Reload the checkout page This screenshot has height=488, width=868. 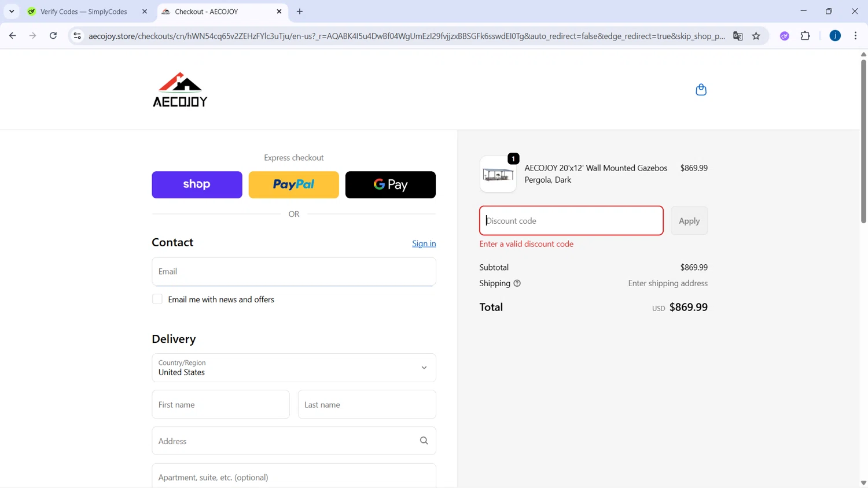coord(53,36)
